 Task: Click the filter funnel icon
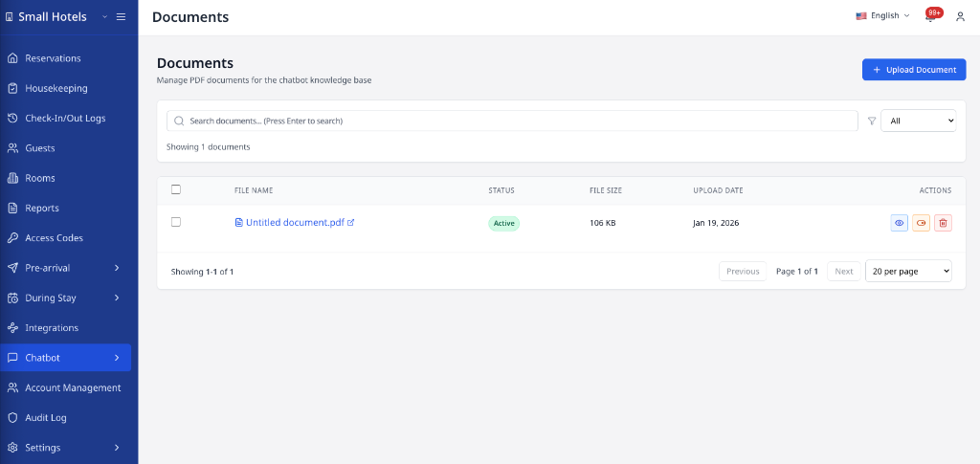pyautogui.click(x=871, y=121)
